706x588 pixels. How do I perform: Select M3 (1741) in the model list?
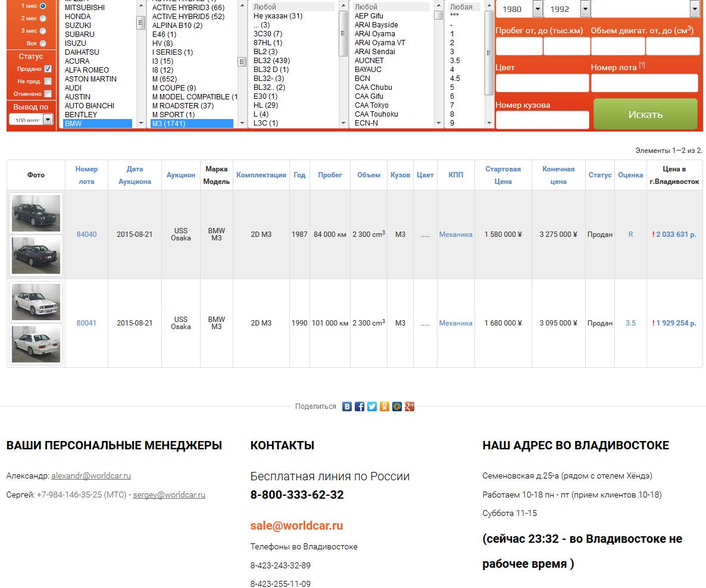(192, 123)
